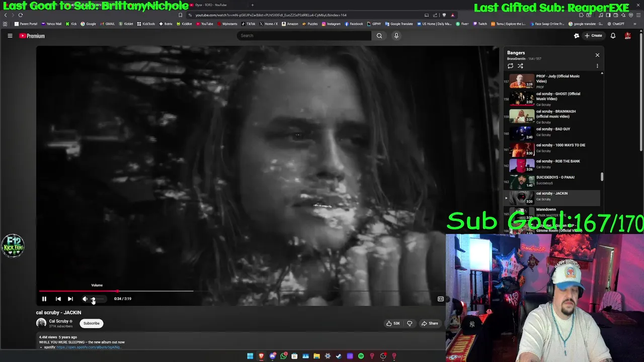644x362 pixels.
Task: Play cal scruby - GHOST playlist item
Action: [x=552, y=99]
